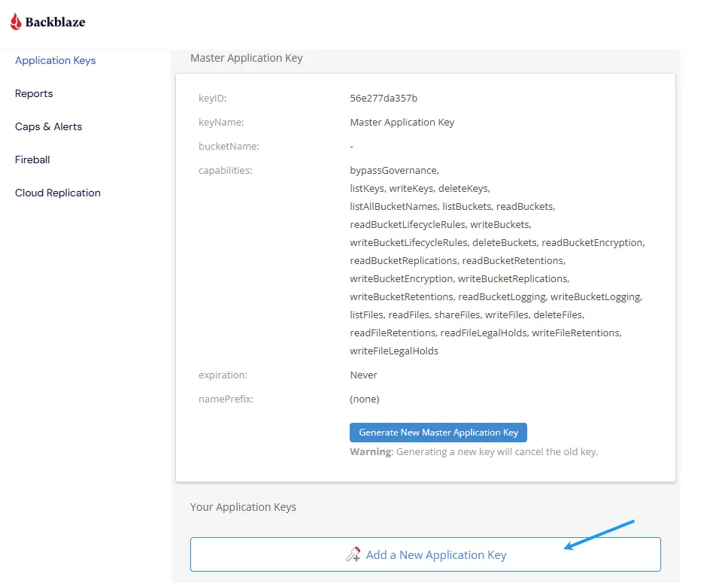
Task: Open the Fireball sidebar item
Action: click(32, 159)
